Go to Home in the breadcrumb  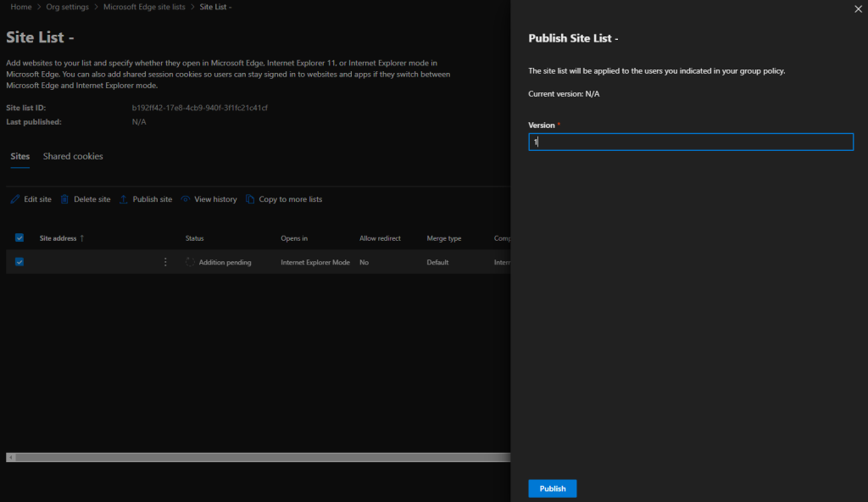click(21, 7)
